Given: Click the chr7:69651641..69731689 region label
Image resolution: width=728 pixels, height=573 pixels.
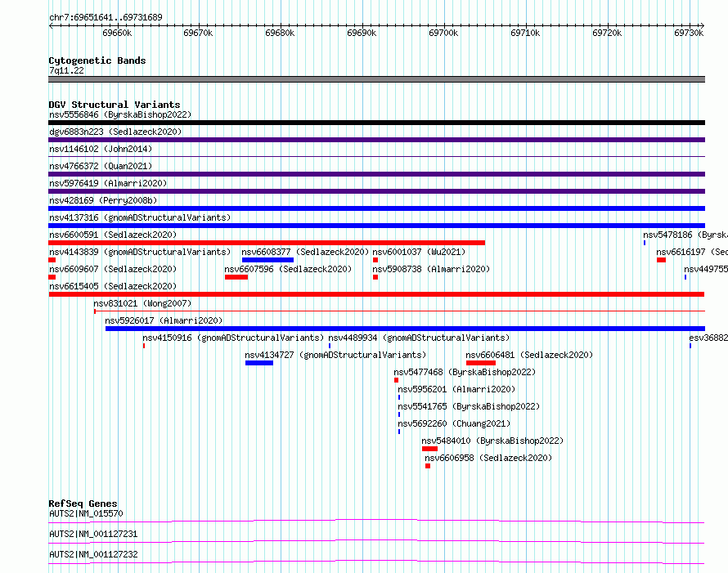Looking at the screenshot, I should click(x=106, y=17).
